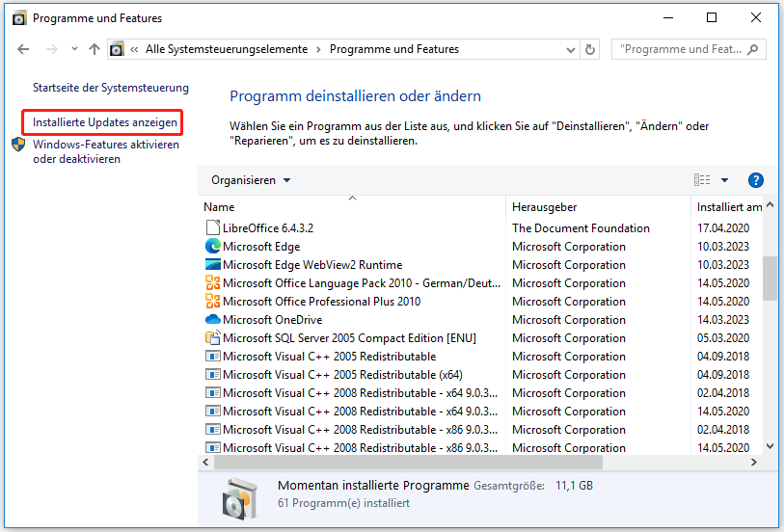Click the Microsoft Edge program icon
The width and height of the screenshot is (784, 532).
213,247
